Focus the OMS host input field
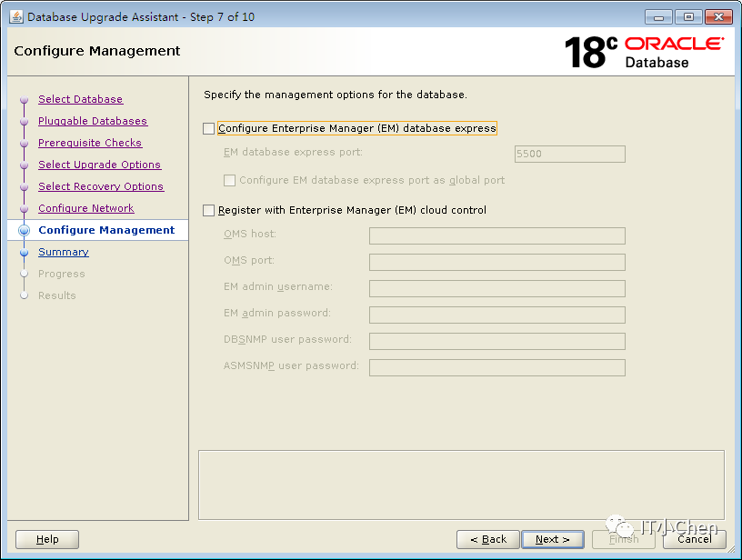Screen dimensions: 742x560 [496, 235]
